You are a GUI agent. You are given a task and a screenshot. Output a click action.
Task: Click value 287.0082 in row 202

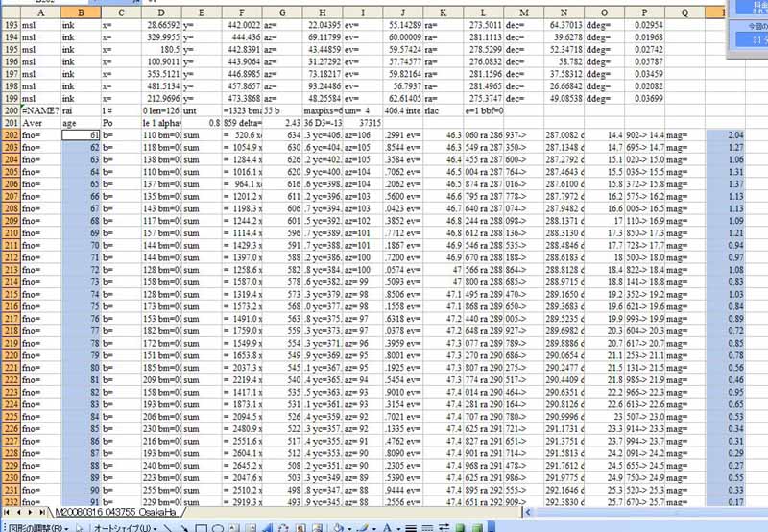tap(564, 135)
